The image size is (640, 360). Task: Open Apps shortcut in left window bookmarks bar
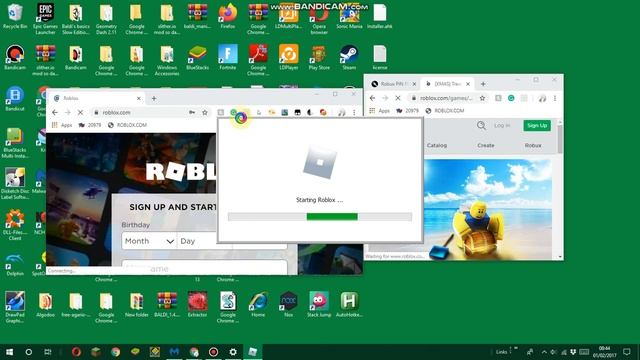click(62, 125)
